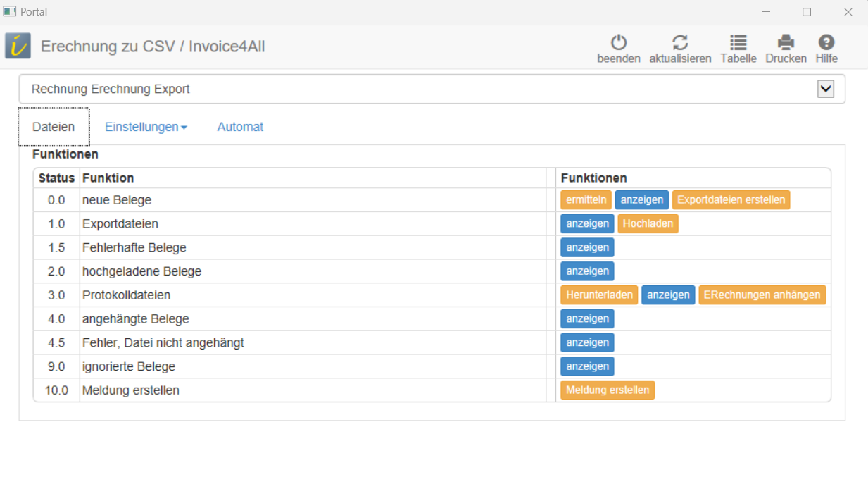
Task: Click the Invoice4All application logo
Action: click(18, 46)
